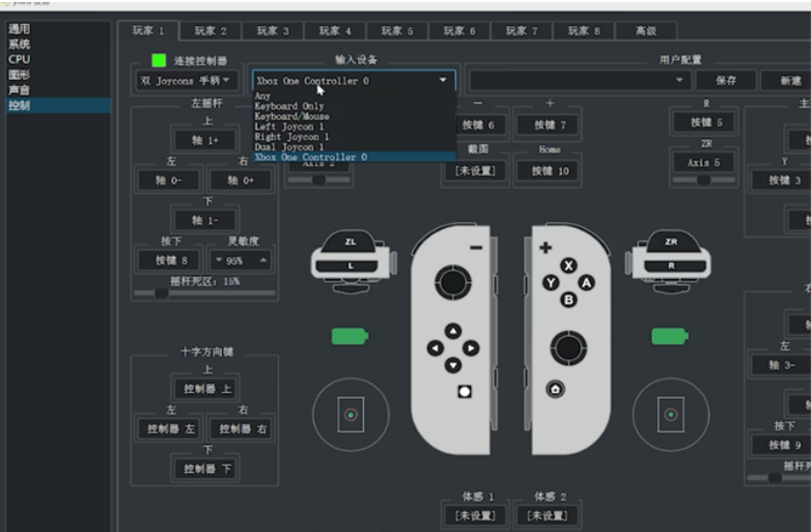Remap left stick up 轴 1+ button
811x532 pixels.
[206, 140]
